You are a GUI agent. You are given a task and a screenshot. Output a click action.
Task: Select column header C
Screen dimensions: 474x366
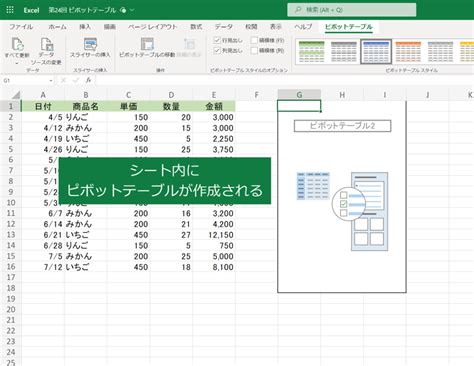pyautogui.click(x=128, y=95)
